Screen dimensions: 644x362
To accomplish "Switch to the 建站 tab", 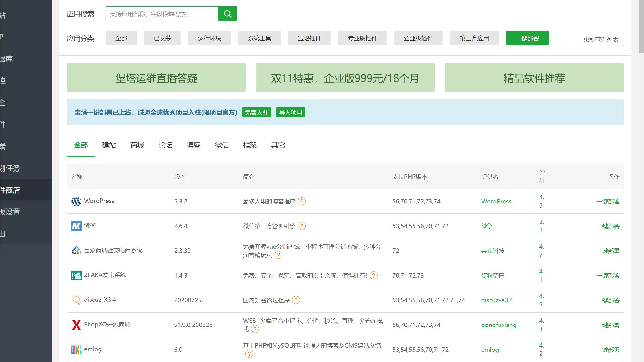I will pos(109,145).
